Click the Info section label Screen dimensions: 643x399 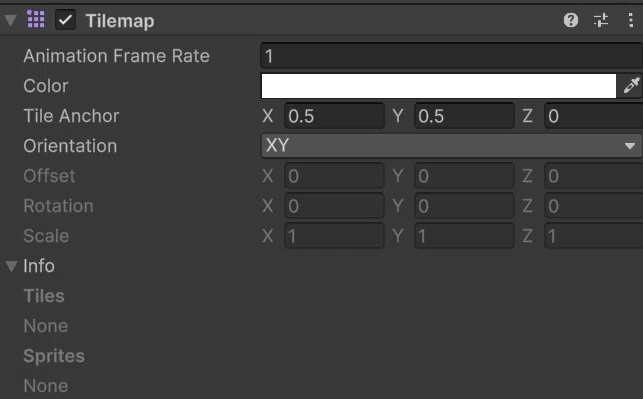(39, 266)
